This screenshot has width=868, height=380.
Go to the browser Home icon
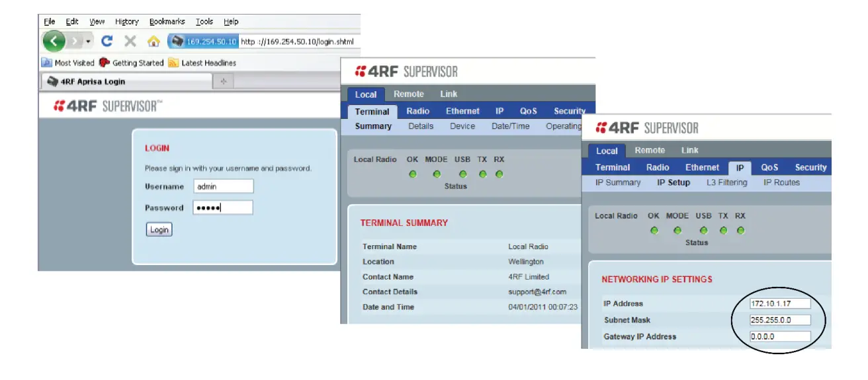tap(153, 42)
